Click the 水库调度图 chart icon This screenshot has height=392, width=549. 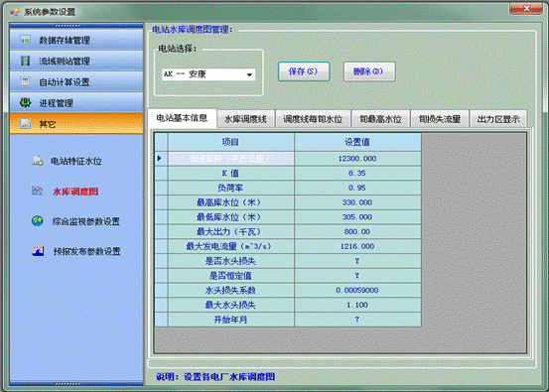(x=38, y=191)
